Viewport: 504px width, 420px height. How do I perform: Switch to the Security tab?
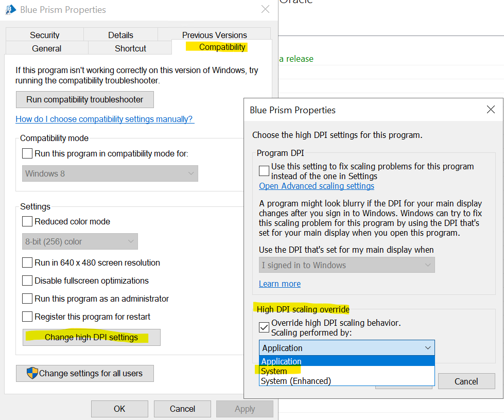[44, 35]
